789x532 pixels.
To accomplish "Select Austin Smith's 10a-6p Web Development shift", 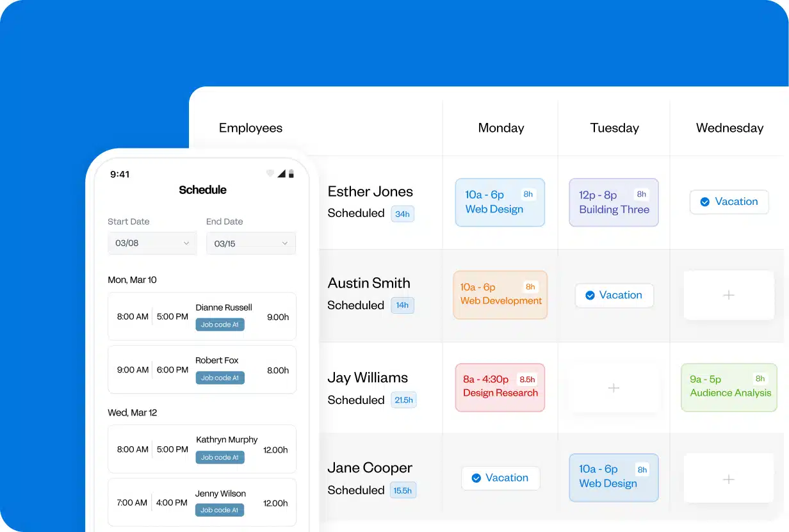I will [500, 295].
